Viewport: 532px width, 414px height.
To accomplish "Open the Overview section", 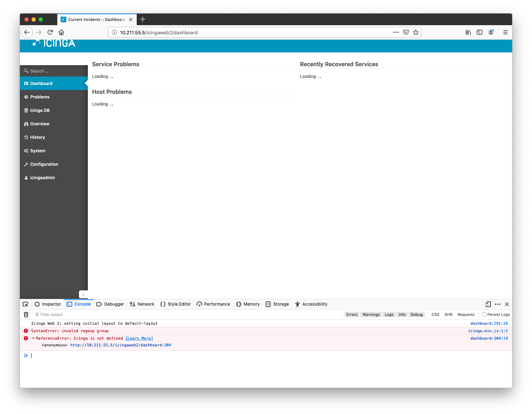I will click(x=39, y=124).
